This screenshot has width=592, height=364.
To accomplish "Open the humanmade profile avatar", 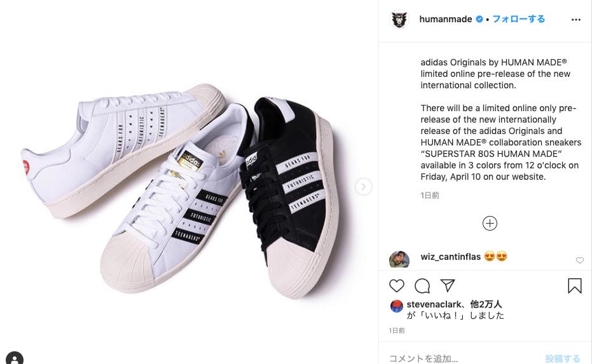I will [399, 19].
